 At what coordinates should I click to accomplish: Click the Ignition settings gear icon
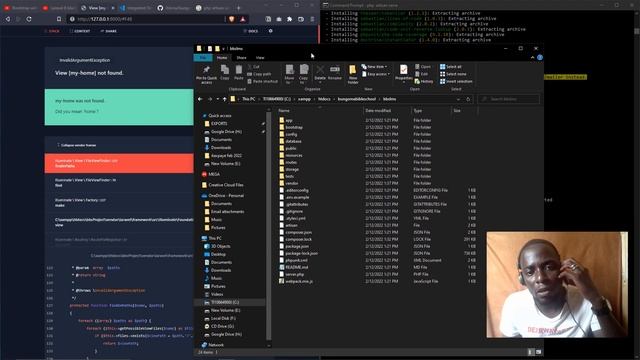[x=270, y=31]
